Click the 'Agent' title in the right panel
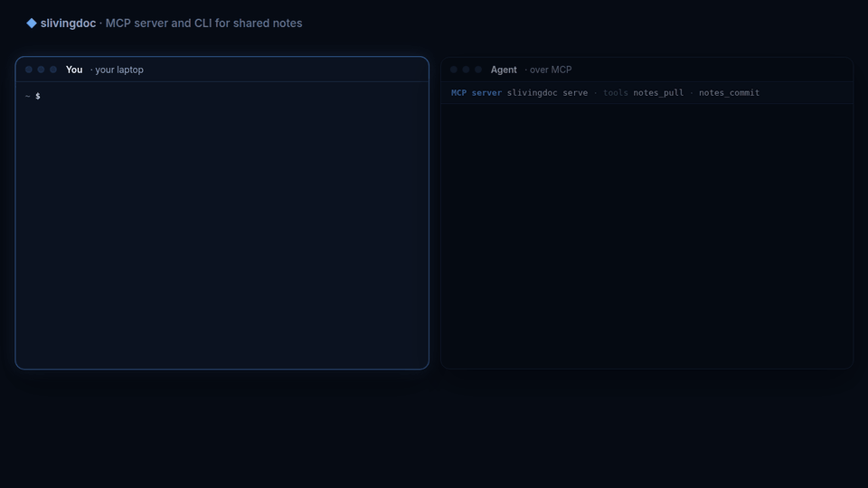The height and width of the screenshot is (488, 868). (x=504, y=70)
